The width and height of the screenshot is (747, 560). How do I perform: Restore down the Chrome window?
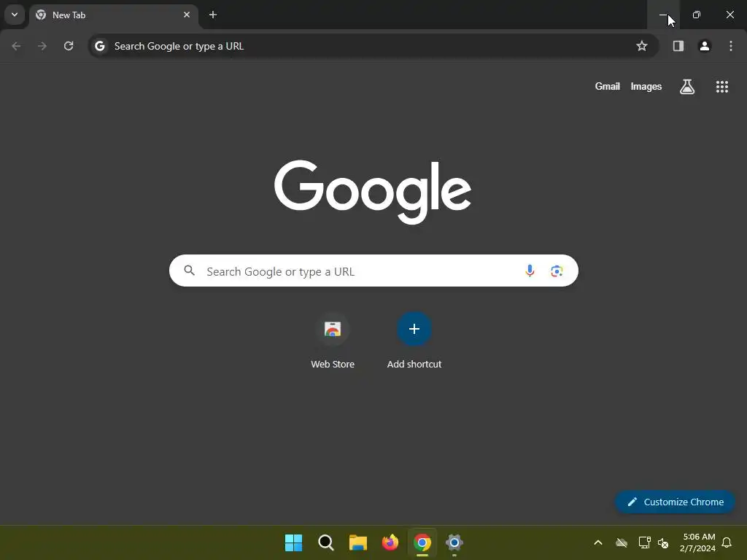(697, 15)
